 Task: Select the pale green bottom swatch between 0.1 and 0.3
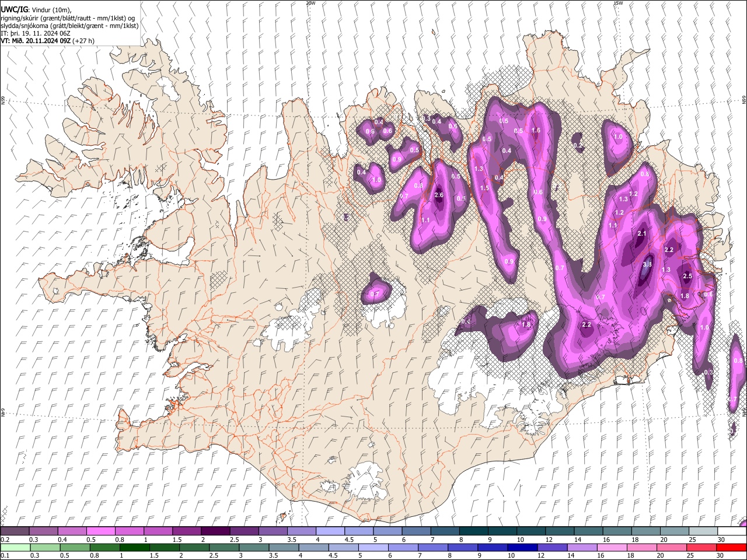tap(15, 547)
